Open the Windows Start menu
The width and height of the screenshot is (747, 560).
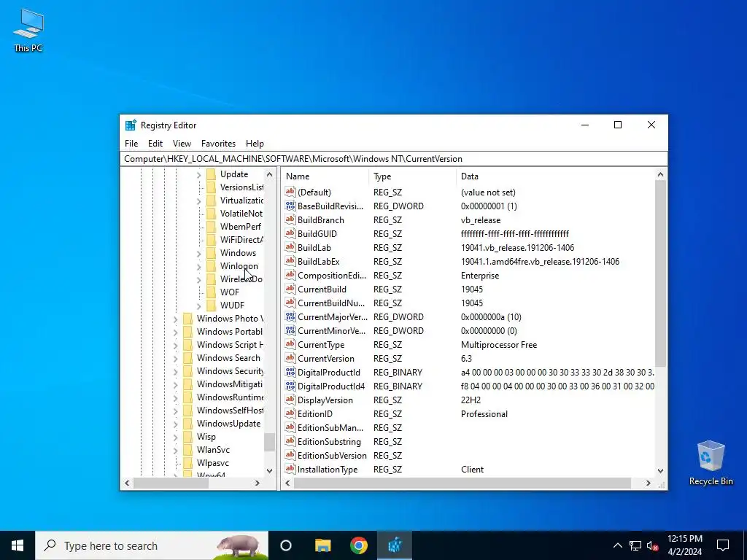point(18,545)
